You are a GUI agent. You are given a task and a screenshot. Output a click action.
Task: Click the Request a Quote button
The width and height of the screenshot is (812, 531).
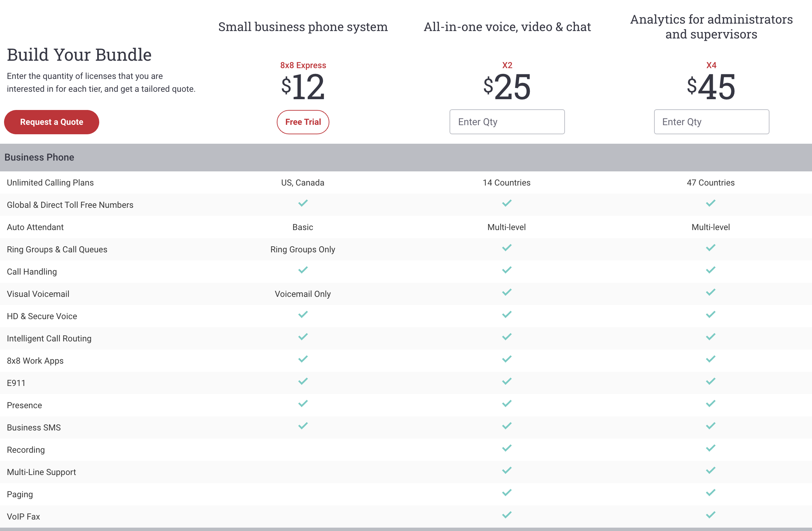click(x=52, y=122)
